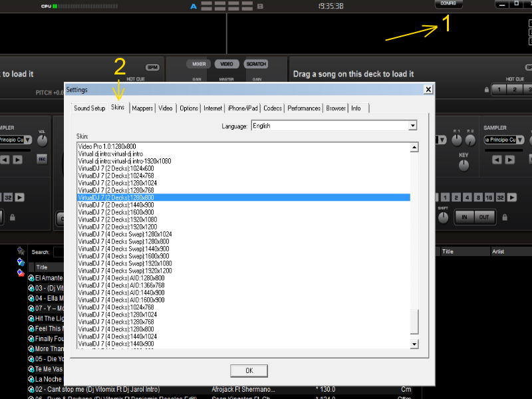Open the Performances tab
The image size is (532, 399).
pyautogui.click(x=304, y=108)
